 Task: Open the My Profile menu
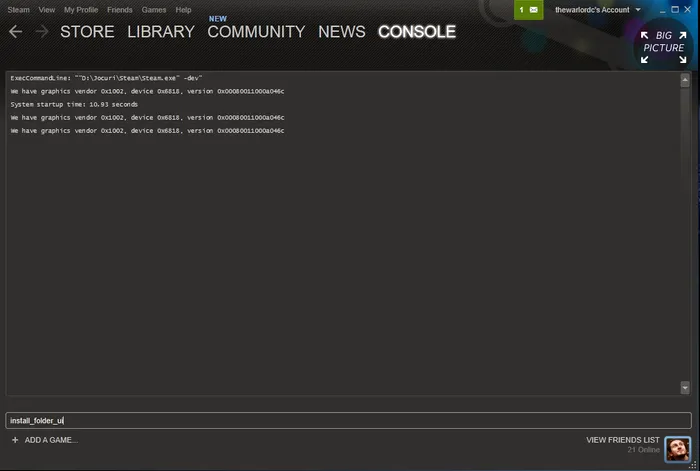click(81, 10)
